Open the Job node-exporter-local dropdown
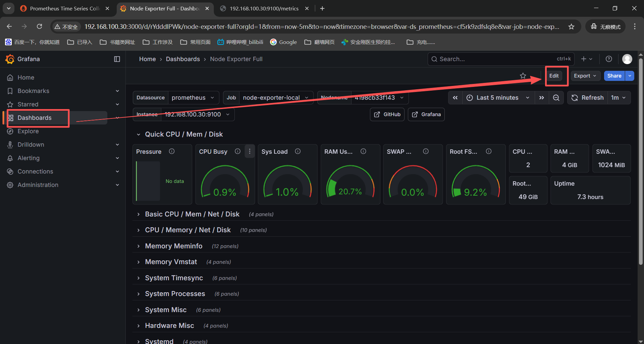Image resolution: width=644 pixels, height=344 pixels. (276, 98)
